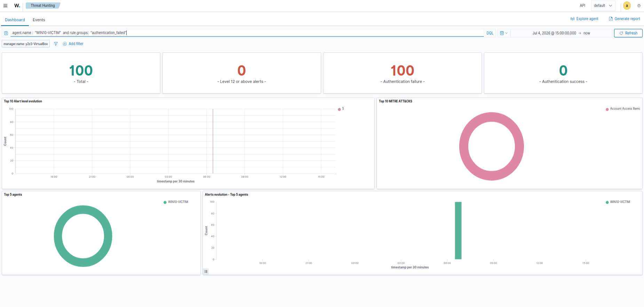Open the user avatar menu
This screenshot has width=644, height=307.
point(627,6)
